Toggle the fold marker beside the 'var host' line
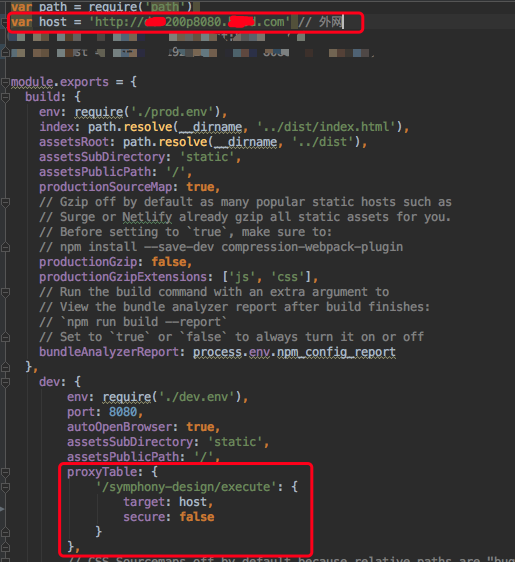Image resolution: width=515 pixels, height=562 pixels. coord(4,22)
